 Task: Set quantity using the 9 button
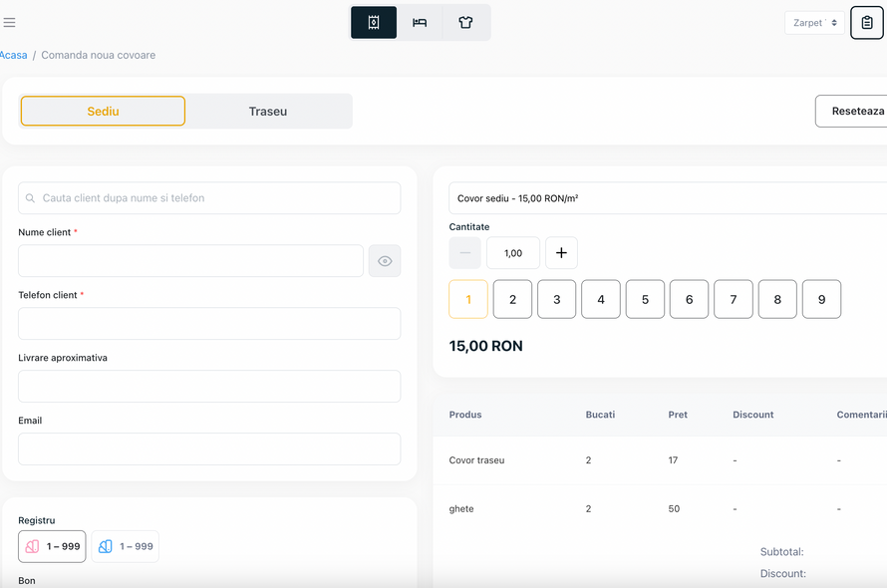pyautogui.click(x=821, y=299)
